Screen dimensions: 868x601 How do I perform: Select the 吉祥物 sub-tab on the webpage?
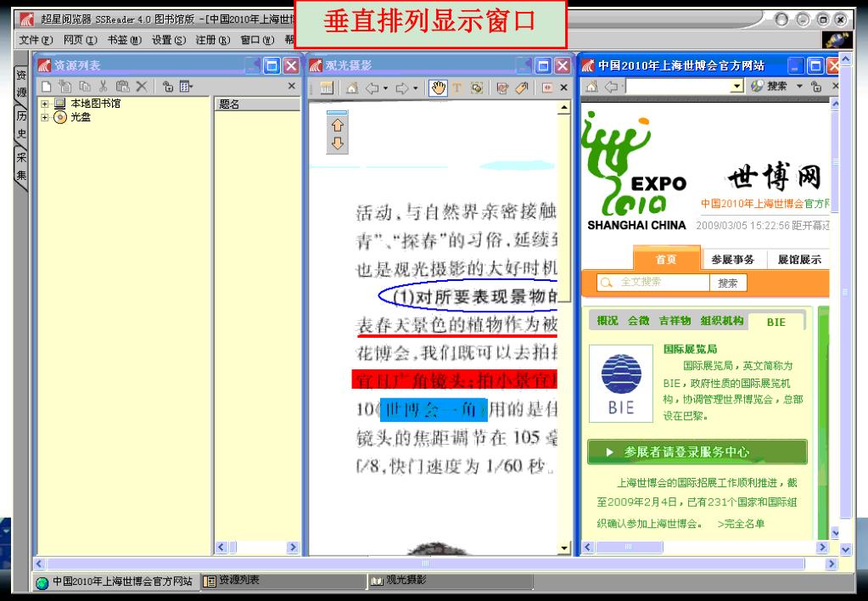coord(675,321)
